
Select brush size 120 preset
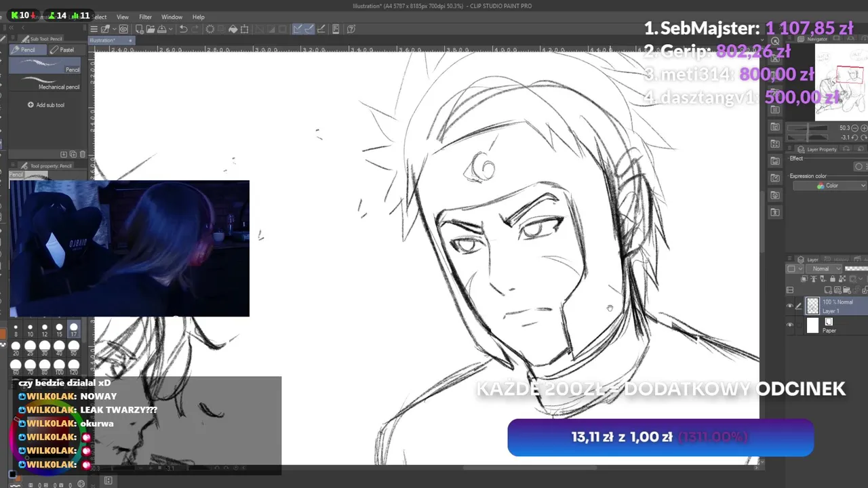(73, 367)
